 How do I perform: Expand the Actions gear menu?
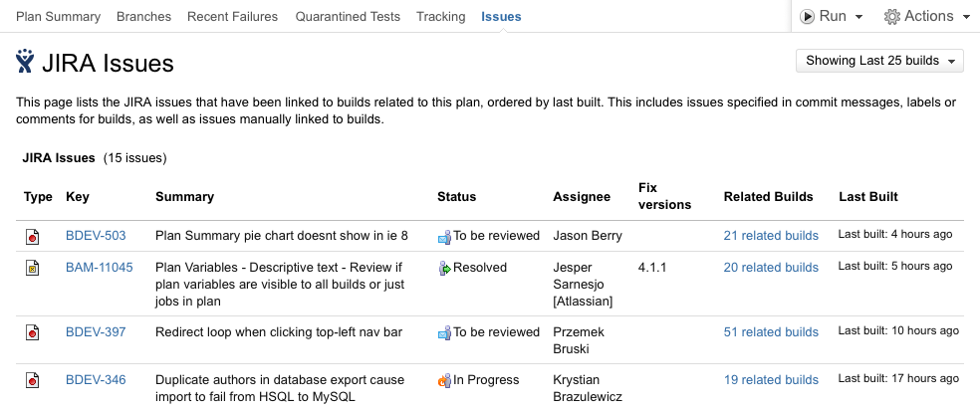click(x=919, y=16)
